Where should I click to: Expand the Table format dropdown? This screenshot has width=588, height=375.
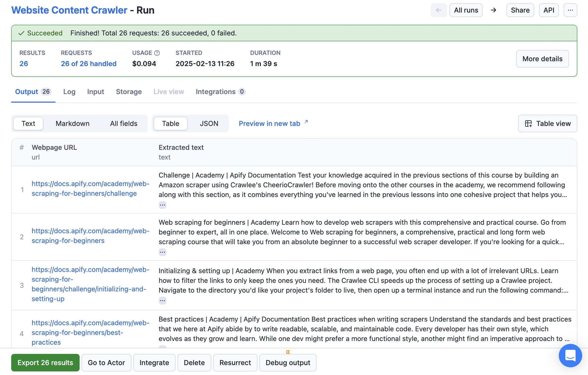point(170,123)
